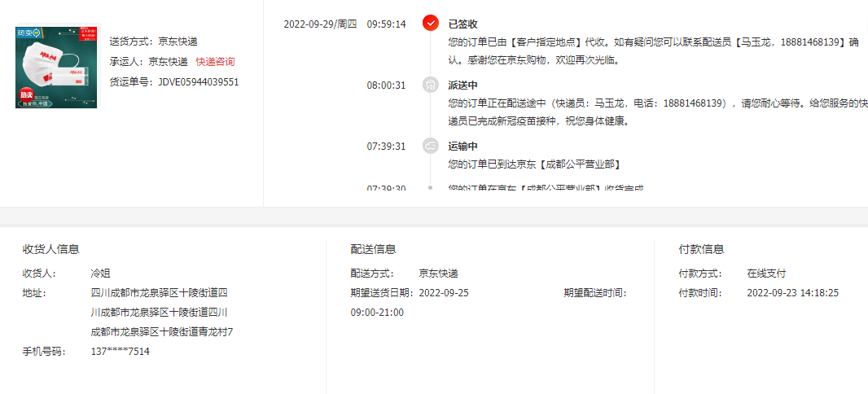Open the 快递咨询 courier inquiry link
The height and width of the screenshot is (394, 868).
[215, 61]
